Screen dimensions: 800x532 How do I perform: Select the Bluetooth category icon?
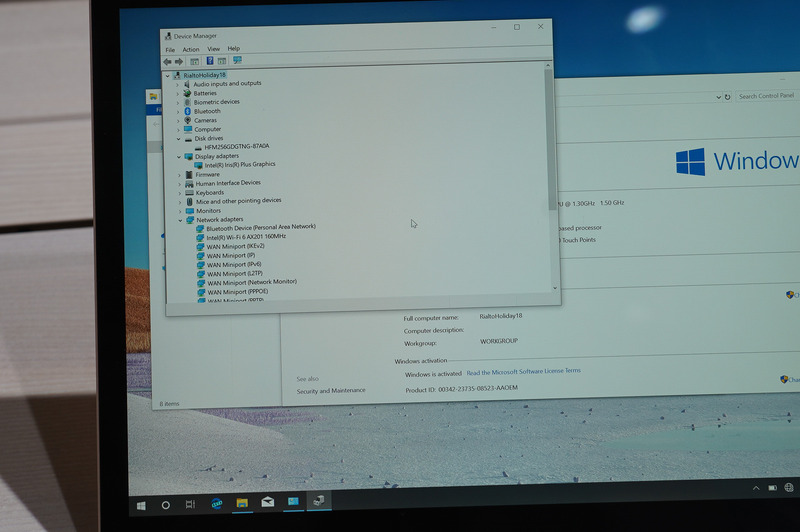tap(187, 111)
